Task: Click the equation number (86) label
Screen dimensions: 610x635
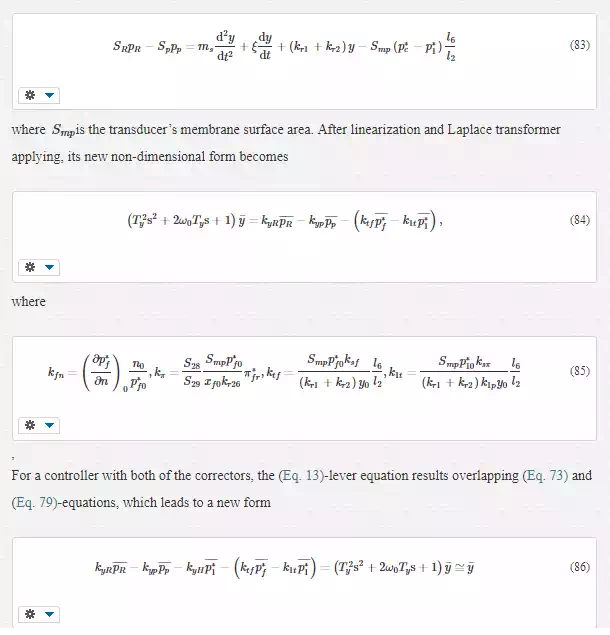Action: 580,567
